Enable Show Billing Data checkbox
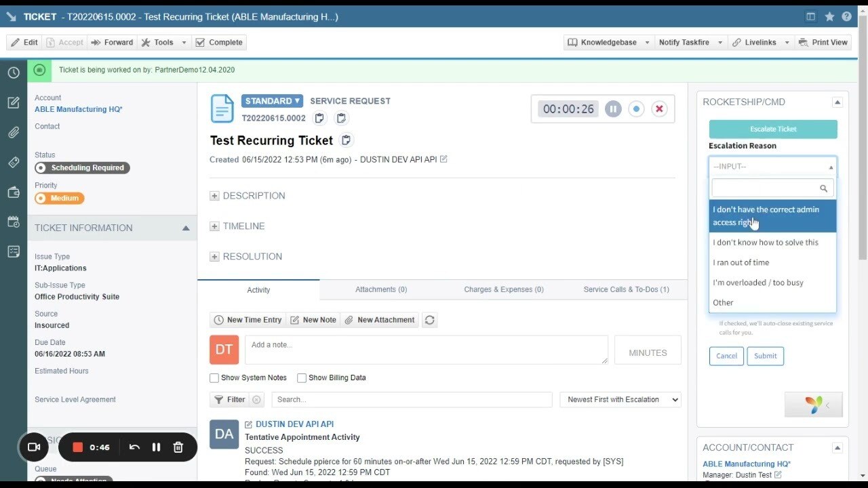Viewport: 868px width, 488px height. point(302,378)
